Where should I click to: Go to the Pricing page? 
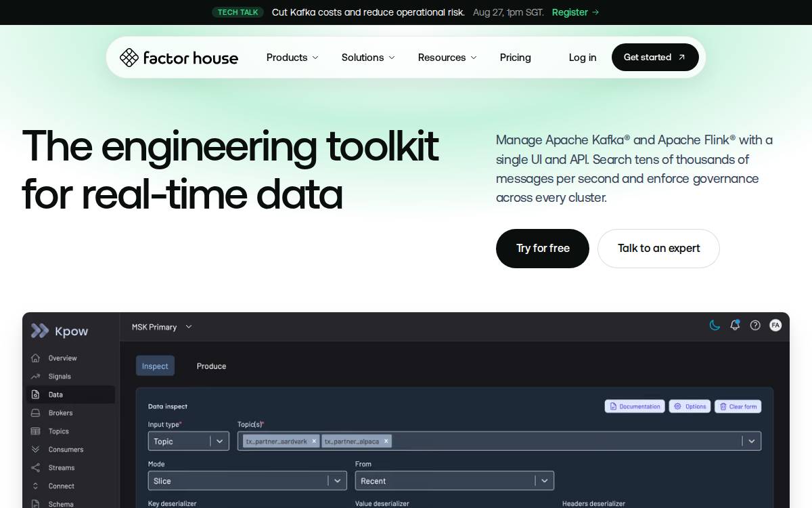click(x=516, y=58)
